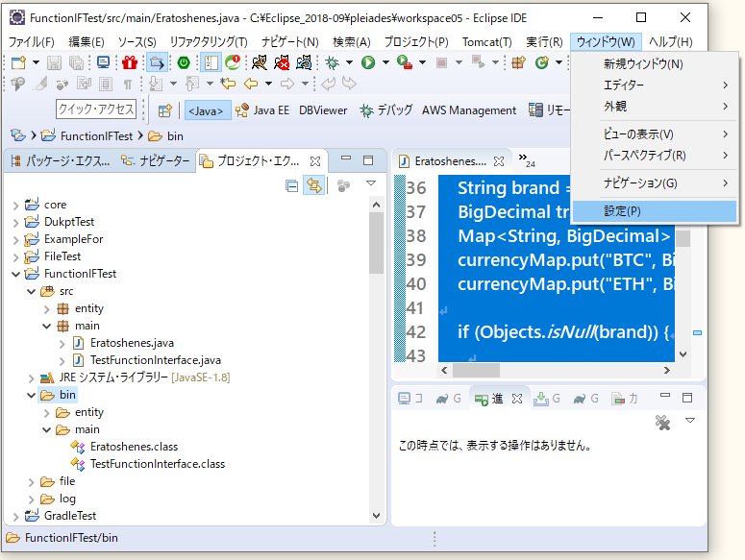Toggle Link with Editor in Project Explorer

coord(314,185)
